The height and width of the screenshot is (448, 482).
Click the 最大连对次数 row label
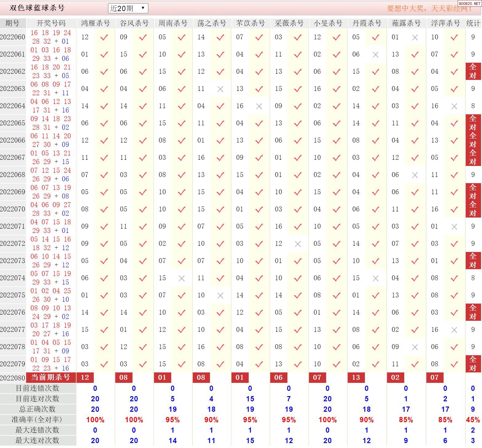point(38,441)
